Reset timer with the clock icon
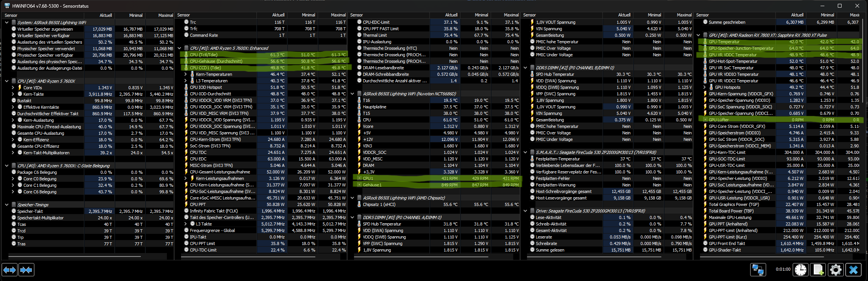Image resolution: width=868 pixels, height=281 pixels. tap(800, 270)
